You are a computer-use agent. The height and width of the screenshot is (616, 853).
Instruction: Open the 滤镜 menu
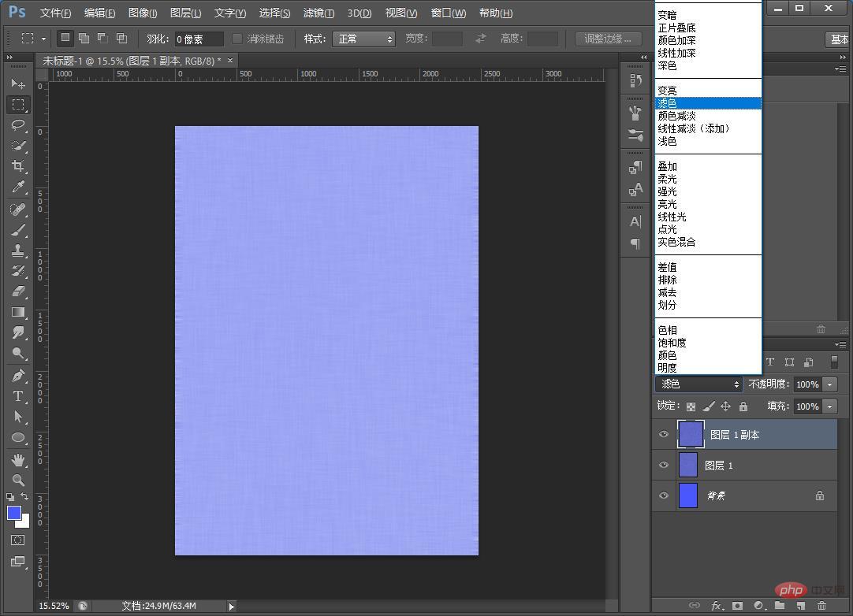(x=318, y=13)
